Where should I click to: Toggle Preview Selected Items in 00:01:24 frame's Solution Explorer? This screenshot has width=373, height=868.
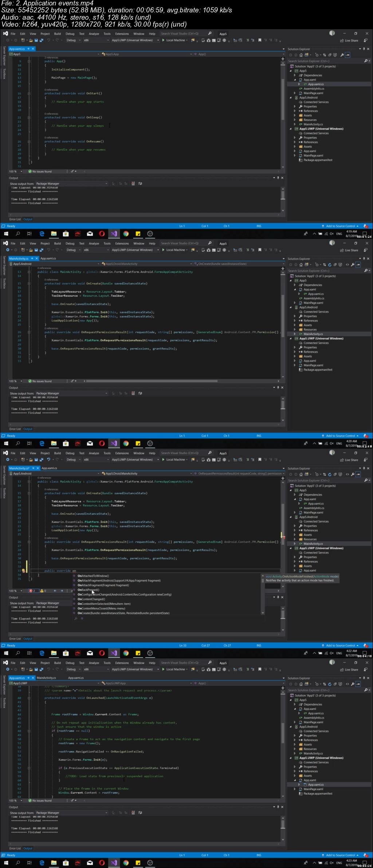[348, 55]
